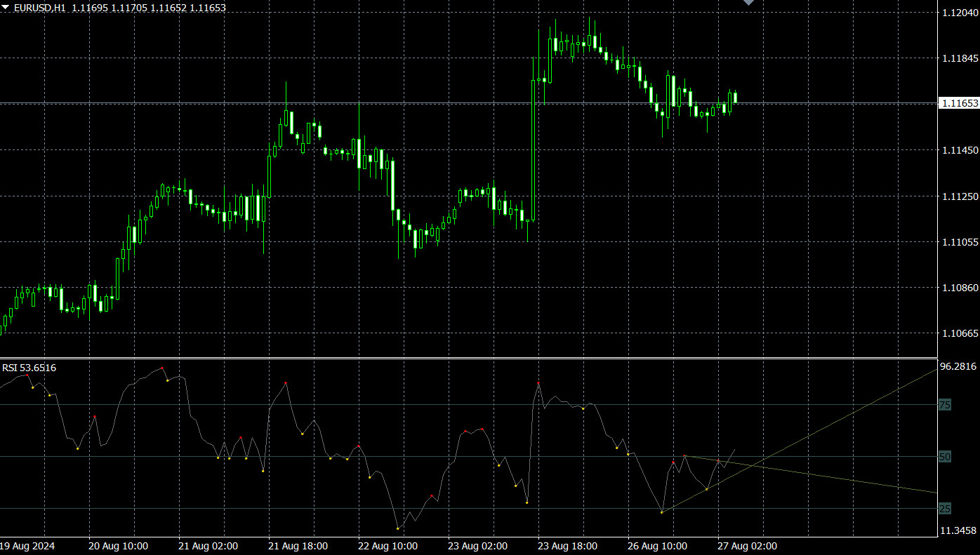Click the RSI level label 25
The height and width of the screenshot is (555, 980).
click(945, 509)
